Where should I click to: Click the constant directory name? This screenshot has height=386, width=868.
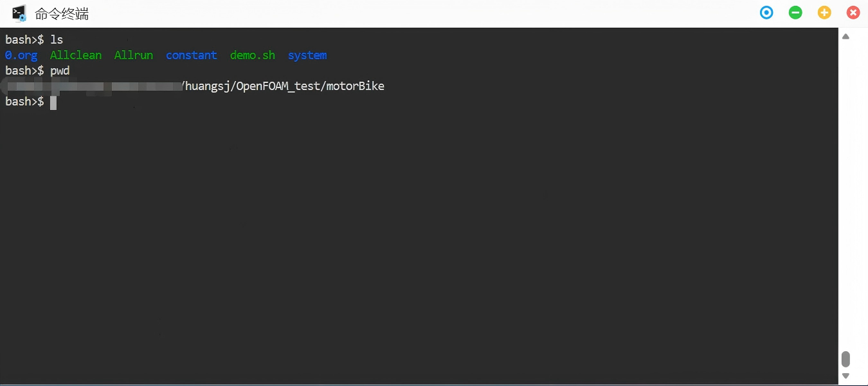192,55
